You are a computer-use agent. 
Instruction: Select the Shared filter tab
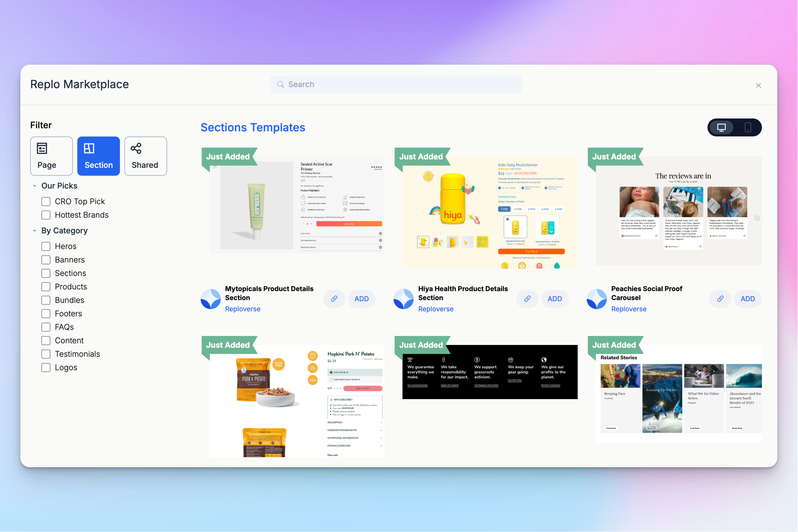pos(145,156)
